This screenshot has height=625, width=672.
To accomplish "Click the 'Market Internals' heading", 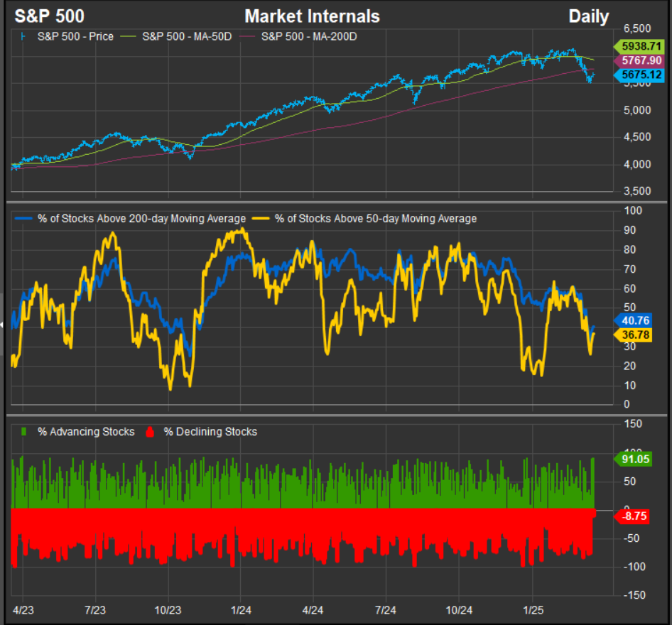I will [x=312, y=16].
